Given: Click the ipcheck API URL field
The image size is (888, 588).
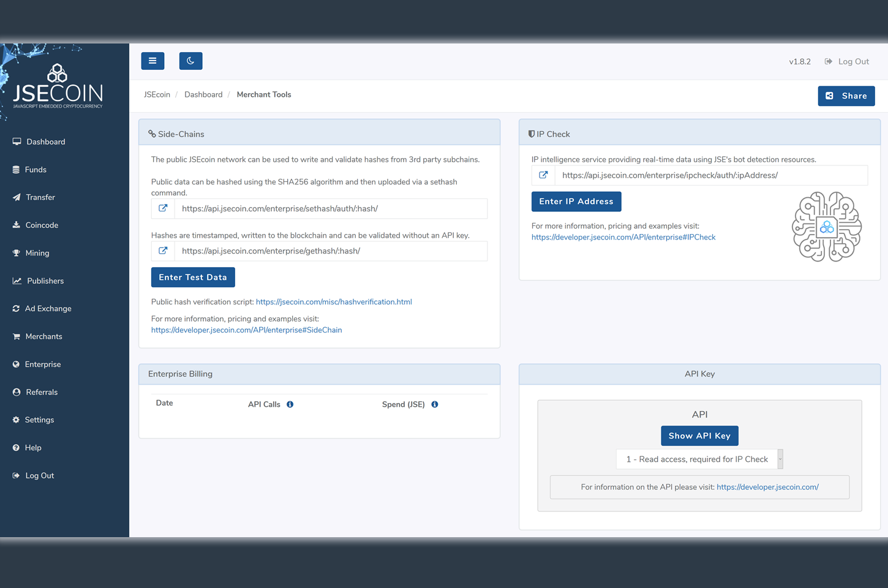Looking at the screenshot, I should click(711, 175).
